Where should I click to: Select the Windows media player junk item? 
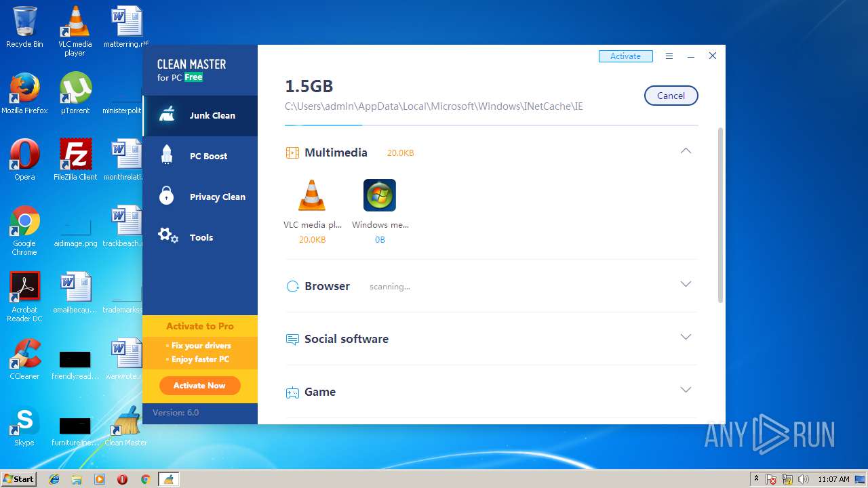[380, 211]
